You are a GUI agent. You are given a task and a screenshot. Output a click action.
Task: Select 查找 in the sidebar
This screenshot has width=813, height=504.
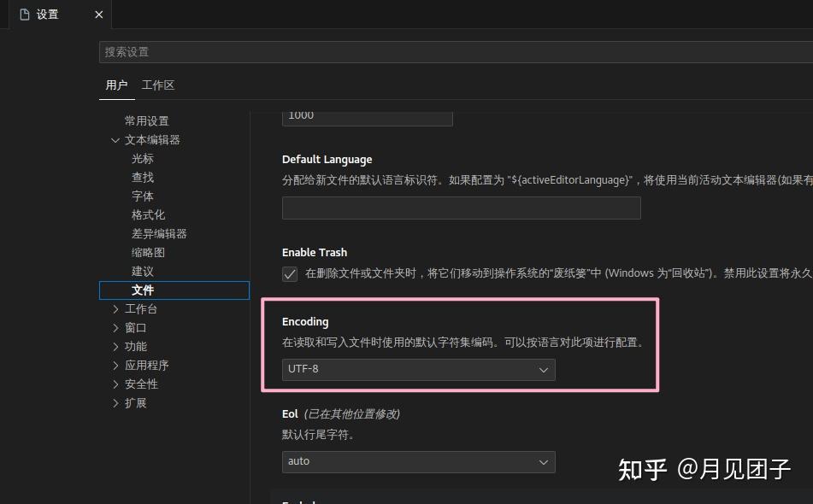pyautogui.click(x=142, y=177)
